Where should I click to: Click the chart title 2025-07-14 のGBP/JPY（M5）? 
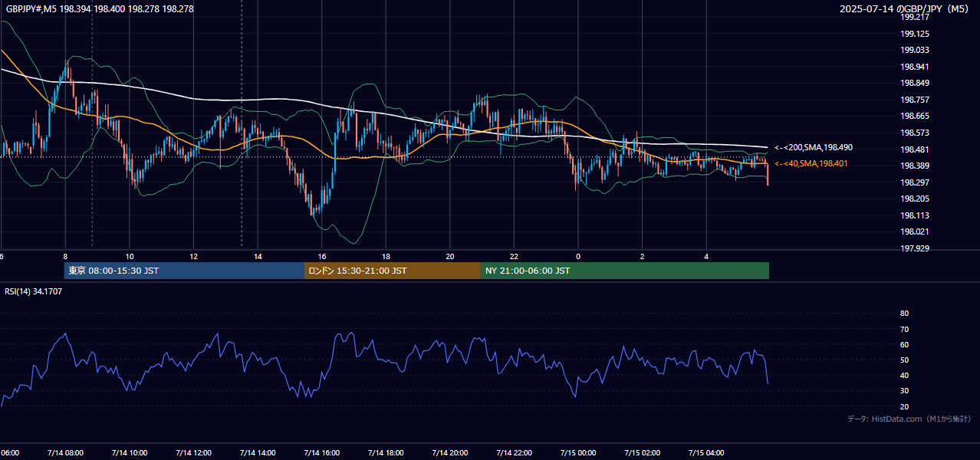tap(905, 9)
